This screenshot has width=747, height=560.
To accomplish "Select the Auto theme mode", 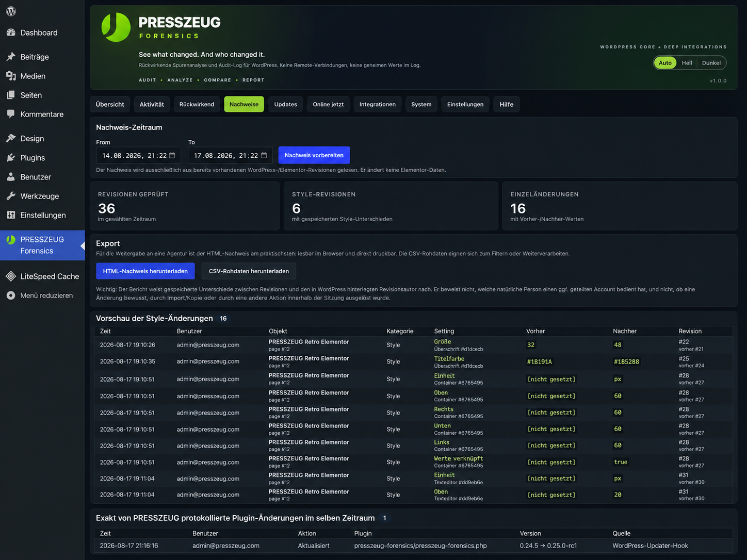I will coord(665,63).
